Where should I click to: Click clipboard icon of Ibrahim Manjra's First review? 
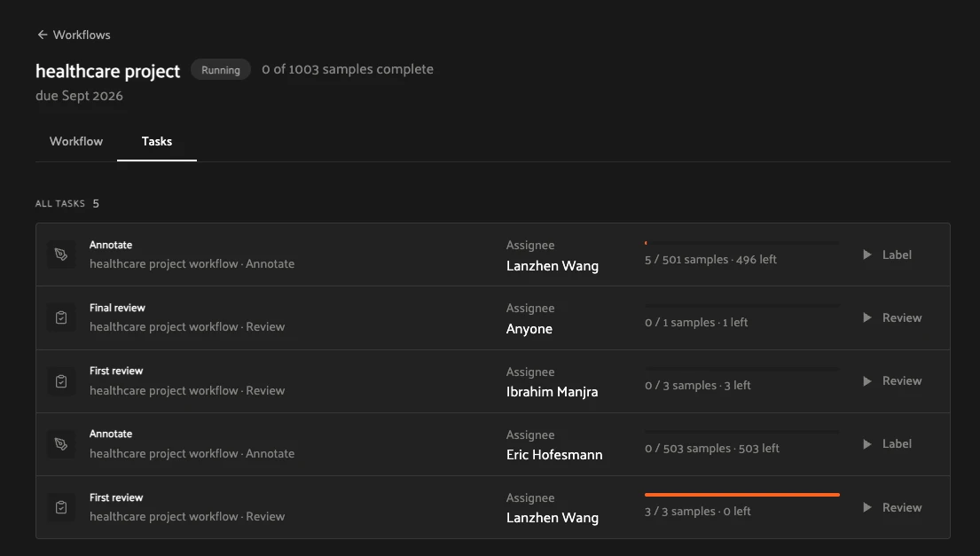pos(61,380)
